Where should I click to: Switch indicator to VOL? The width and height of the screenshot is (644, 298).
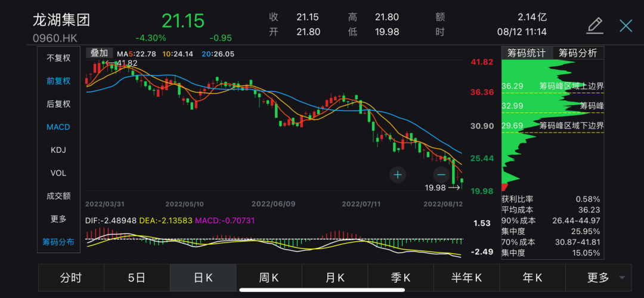58,173
